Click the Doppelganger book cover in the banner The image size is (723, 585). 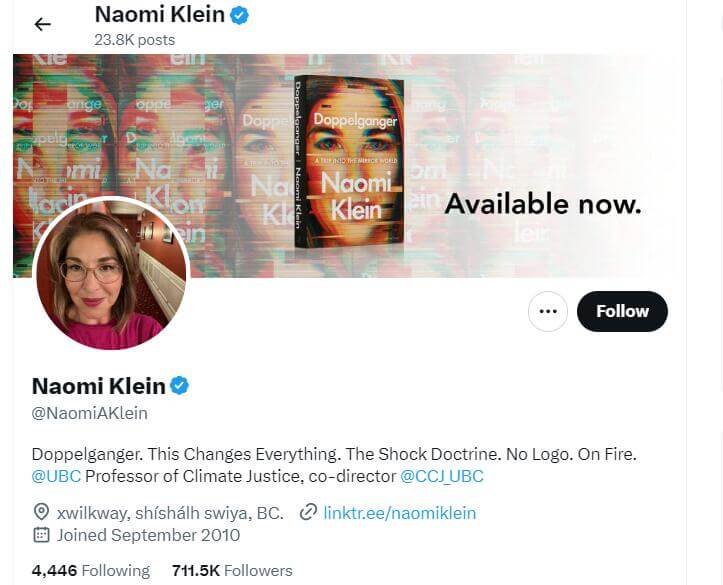point(349,162)
